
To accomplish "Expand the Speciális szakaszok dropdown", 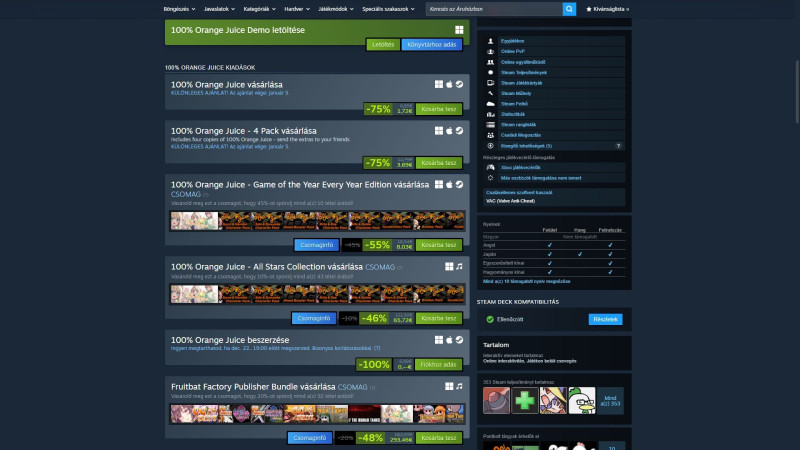I will (388, 9).
